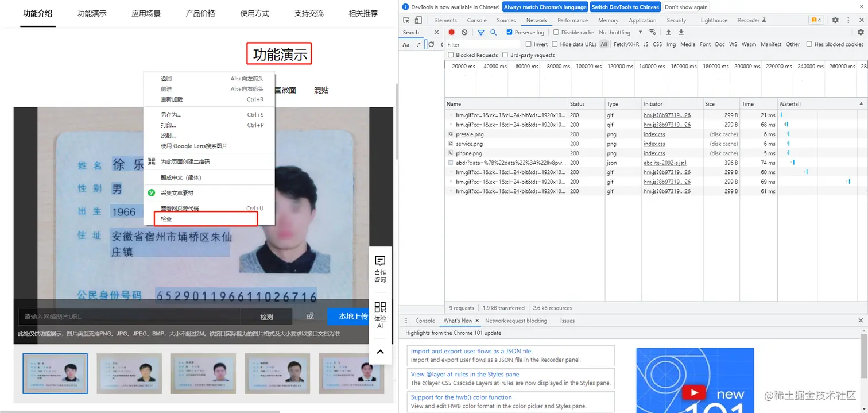Click Don't show again button
The height and width of the screenshot is (413, 868).
tap(686, 7)
